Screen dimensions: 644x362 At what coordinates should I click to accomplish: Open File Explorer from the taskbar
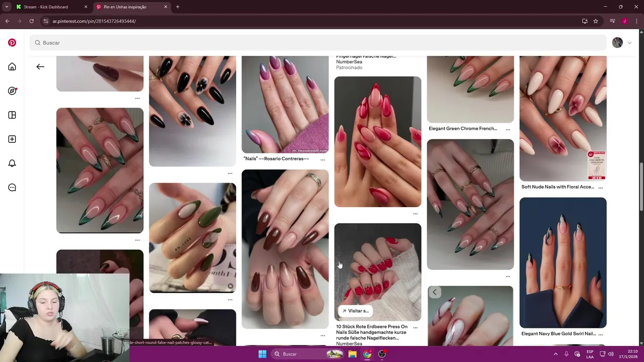[x=353, y=354]
